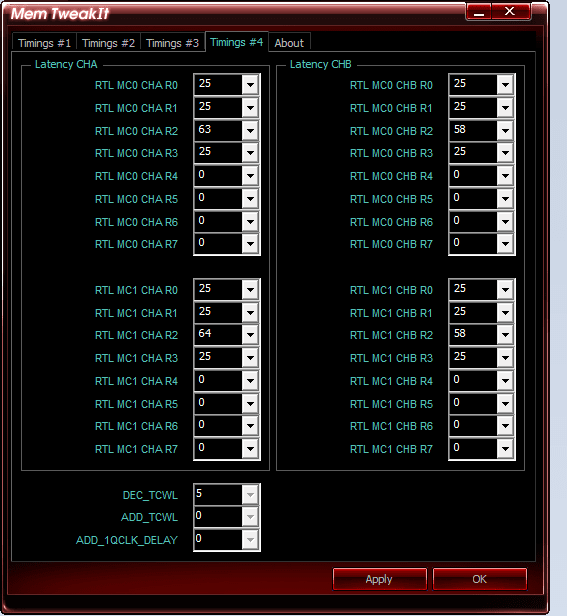Expand RTL MC0 CHA R3 dropdown

pos(250,152)
